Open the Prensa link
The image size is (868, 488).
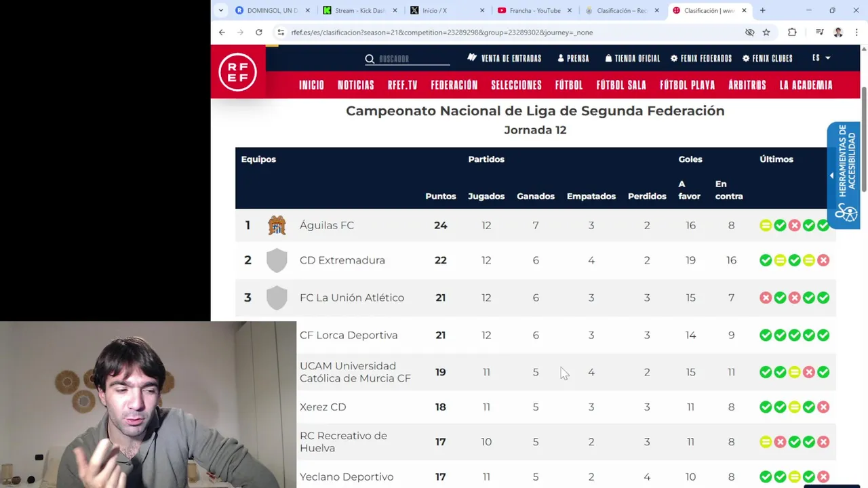coord(573,58)
